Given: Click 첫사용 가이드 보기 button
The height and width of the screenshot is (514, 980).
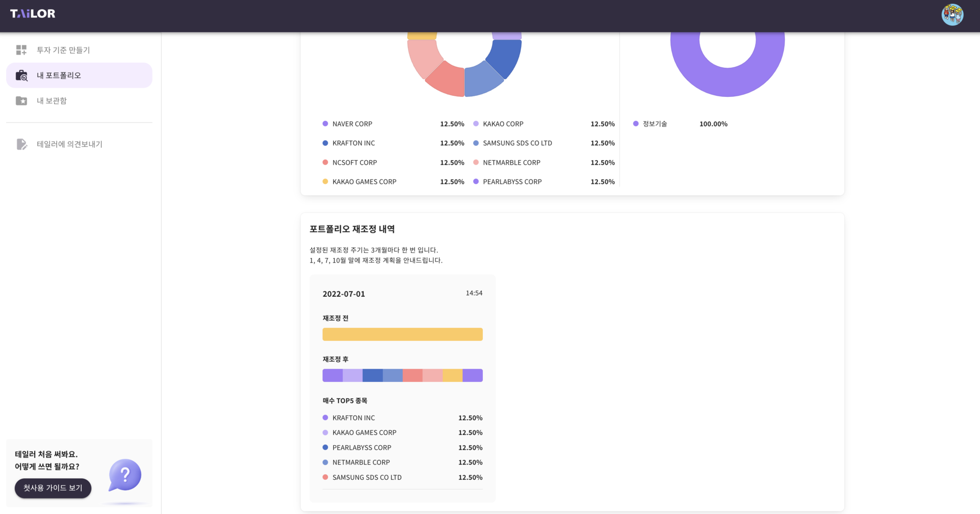Looking at the screenshot, I should 53,488.
